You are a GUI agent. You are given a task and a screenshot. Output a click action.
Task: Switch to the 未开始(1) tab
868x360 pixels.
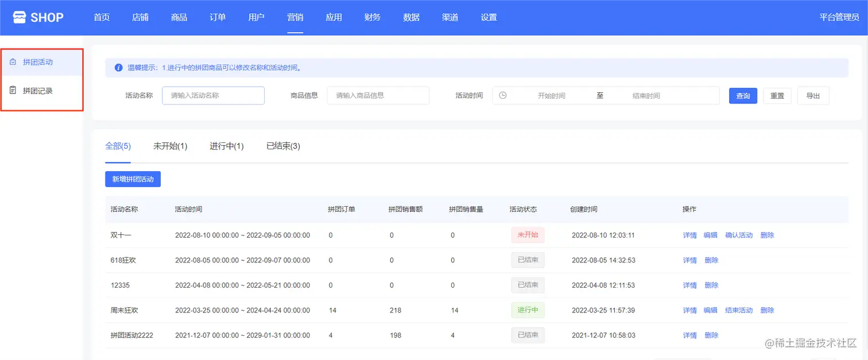coord(170,146)
